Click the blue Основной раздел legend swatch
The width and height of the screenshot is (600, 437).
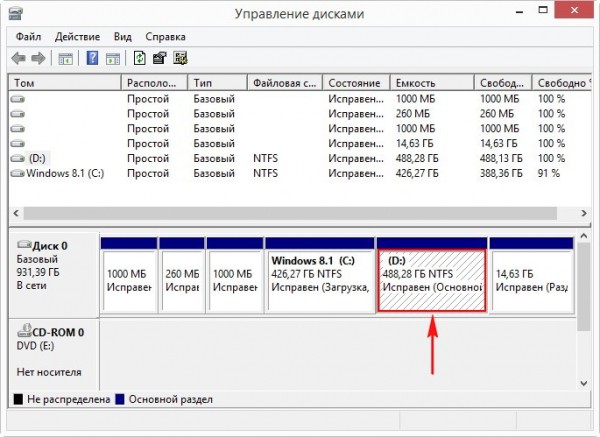[x=120, y=399]
